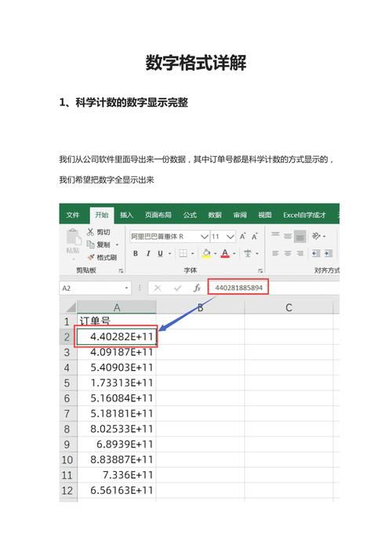Image resolution: width=392 pixels, height=555 pixels.
Task: Select column A header
Action: (x=117, y=307)
